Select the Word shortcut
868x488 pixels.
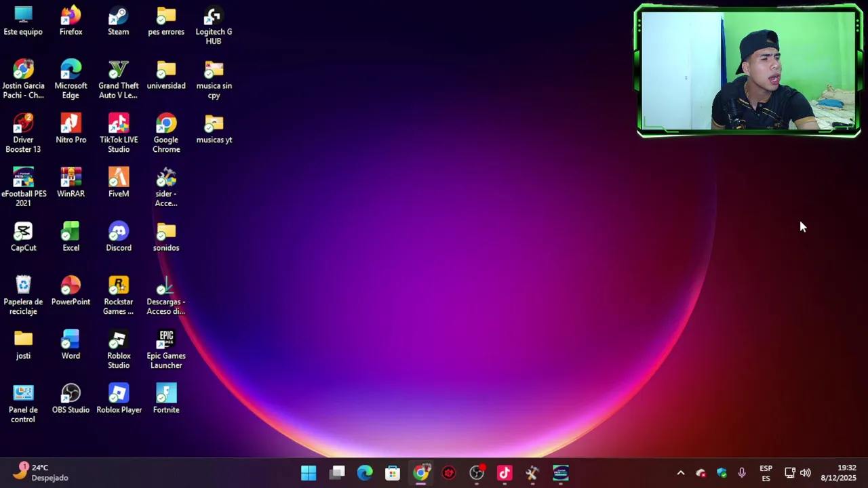[x=71, y=346]
